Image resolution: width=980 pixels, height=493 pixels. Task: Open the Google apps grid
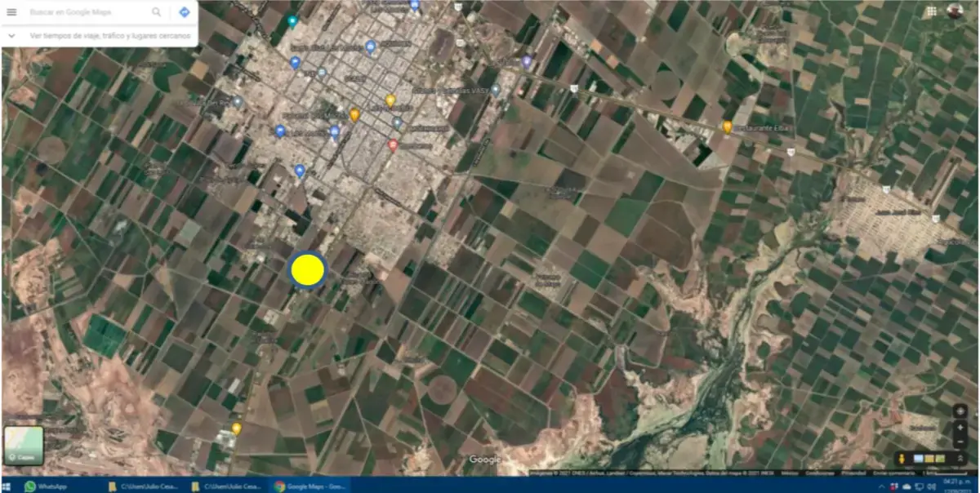coord(932,11)
